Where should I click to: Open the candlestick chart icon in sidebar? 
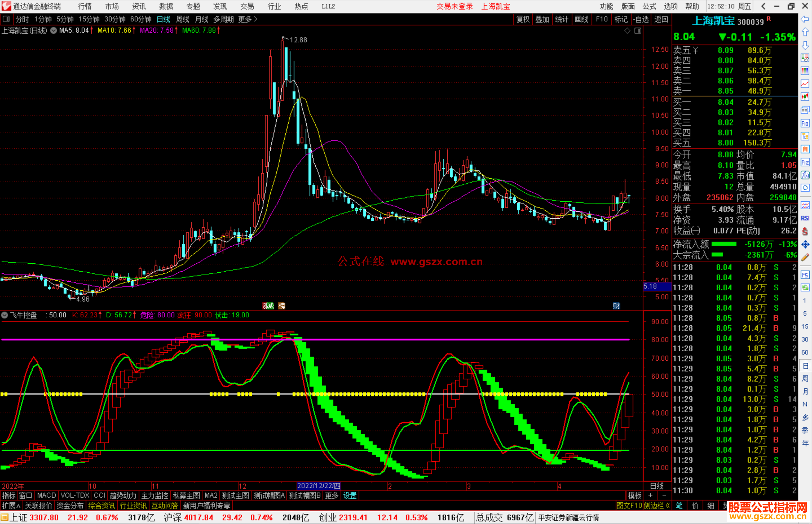click(x=805, y=97)
